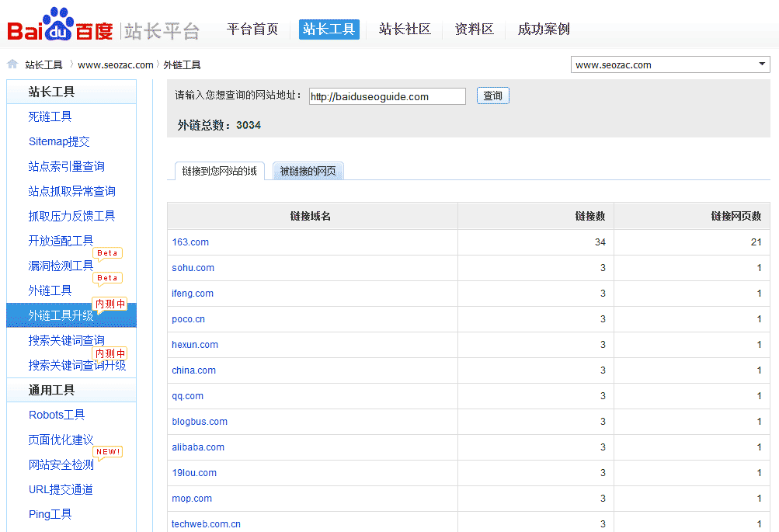This screenshot has width=779, height=532.
Task: Click the link count 3 for sohu.com
Action: [603, 268]
